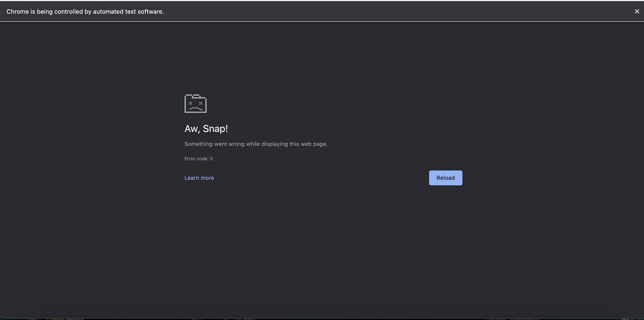644x320 pixels.
Task: Click the automated test software banner text
Action: [x=85, y=11]
